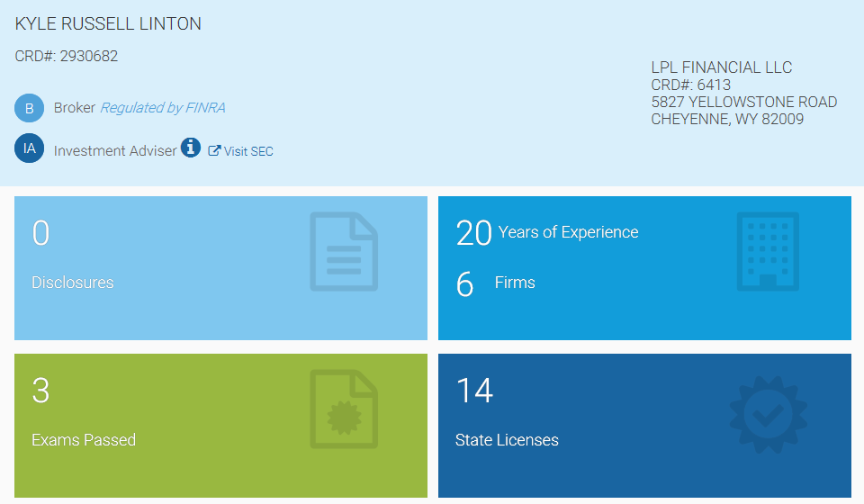Click the LPL FINANCIAL LLC firm name
Viewport: 864px width, 504px height.
721,67
